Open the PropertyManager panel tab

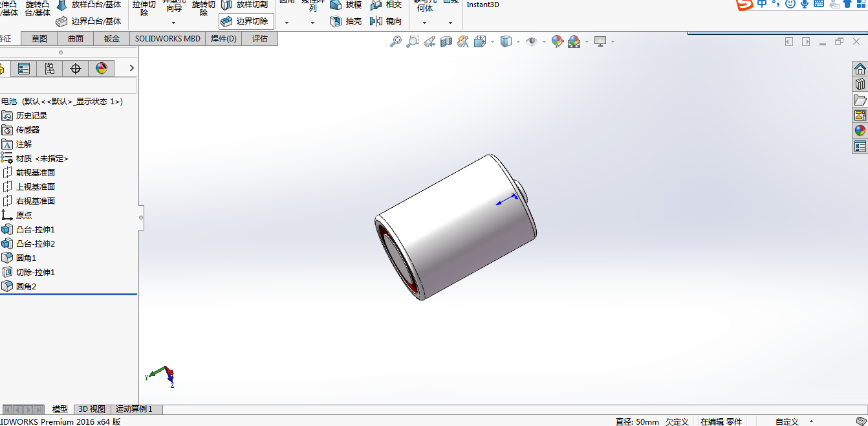click(x=24, y=69)
